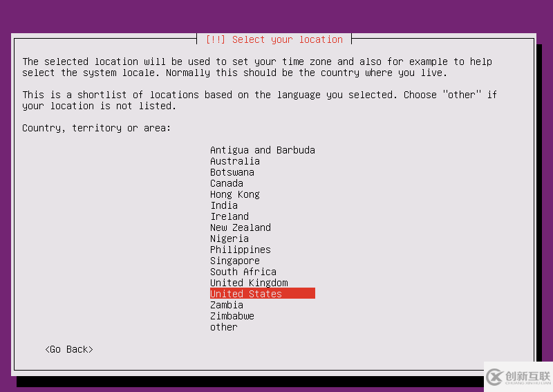Choose "other" for unlisted location

coord(224,327)
